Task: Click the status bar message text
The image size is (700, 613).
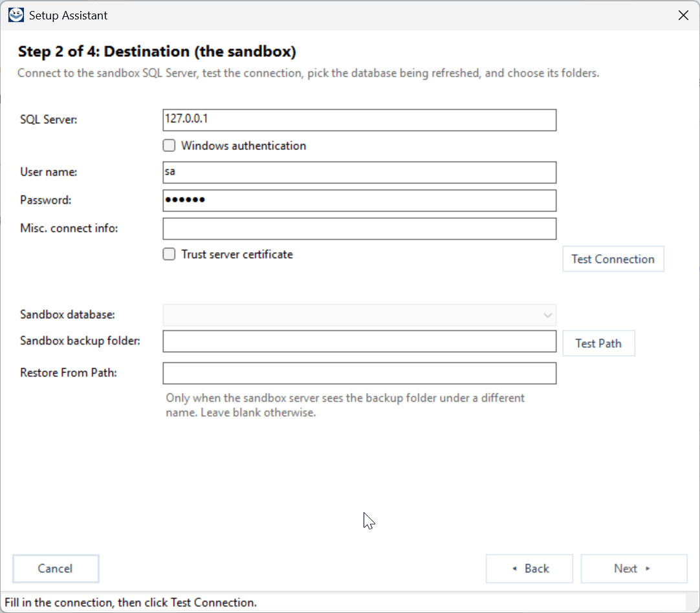Action: 131,602
